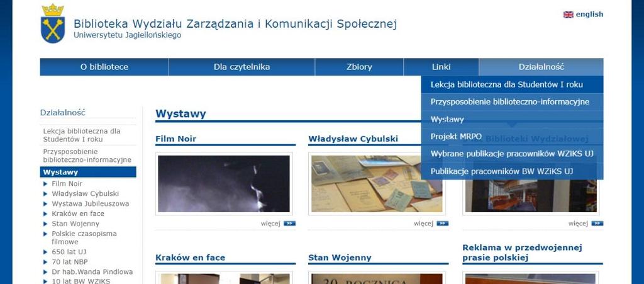Image resolution: width=644 pixels, height=284 pixels.
Task: Open sidebar link Przysposobienie biblioteczno-informacyjne
Action: click(87, 156)
